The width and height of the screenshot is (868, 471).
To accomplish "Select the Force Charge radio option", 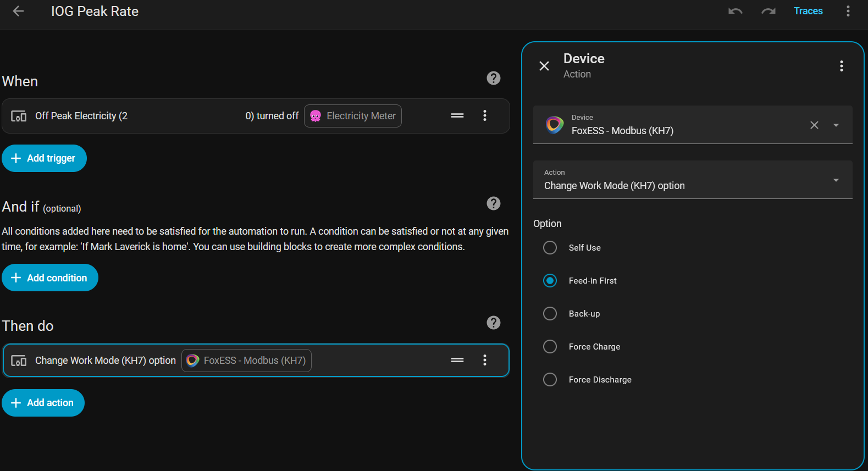I will (x=550, y=347).
